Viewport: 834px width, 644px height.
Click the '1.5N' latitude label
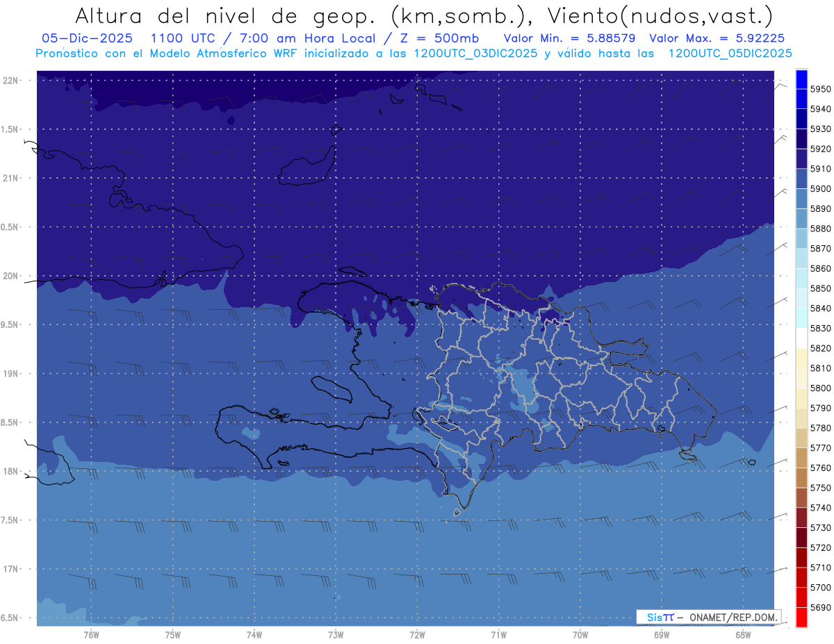10,129
